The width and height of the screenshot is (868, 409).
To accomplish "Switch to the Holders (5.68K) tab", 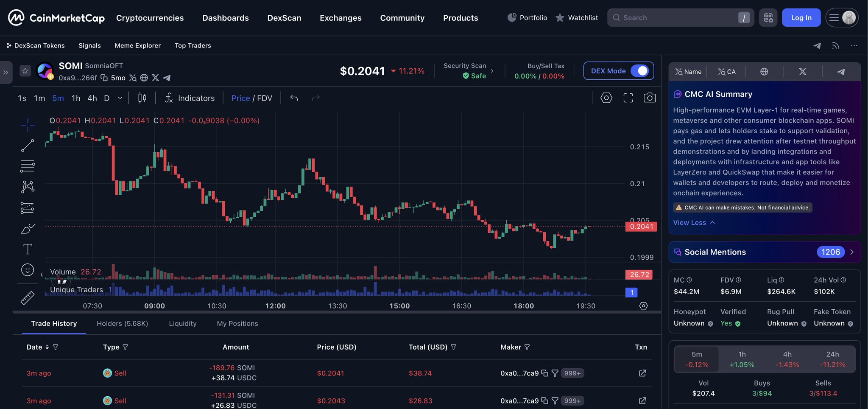I will [123, 323].
